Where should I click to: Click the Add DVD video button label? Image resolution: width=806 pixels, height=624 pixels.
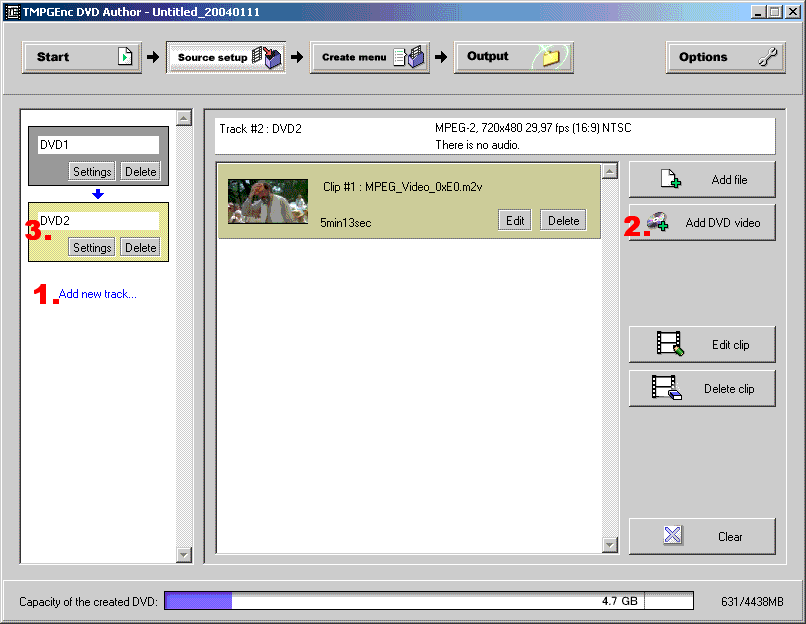click(x=722, y=223)
